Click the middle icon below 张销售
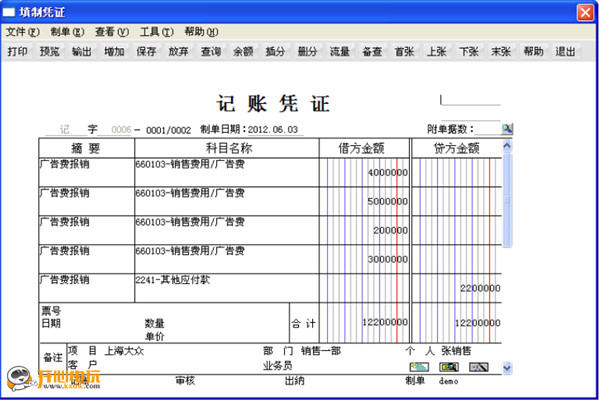The width and height of the screenshot is (600, 400). (x=449, y=367)
